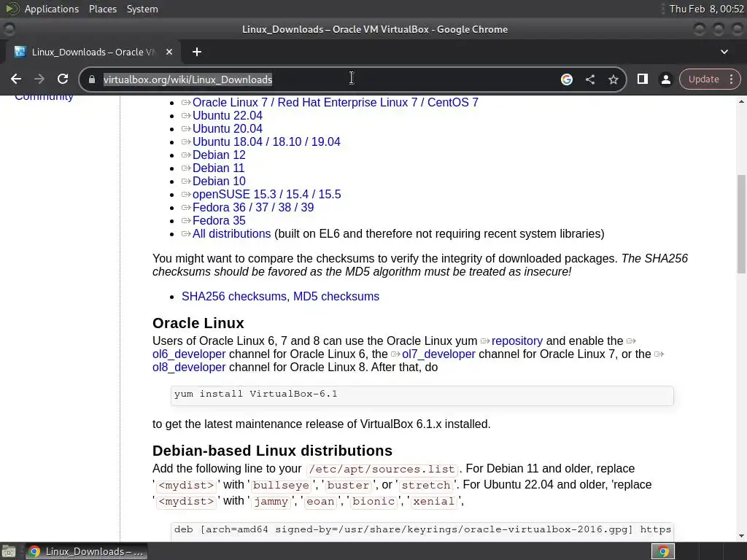Open Ubuntu 18.04 / 18.10 / 19.04 link
The width and height of the screenshot is (747, 560).
tap(266, 142)
